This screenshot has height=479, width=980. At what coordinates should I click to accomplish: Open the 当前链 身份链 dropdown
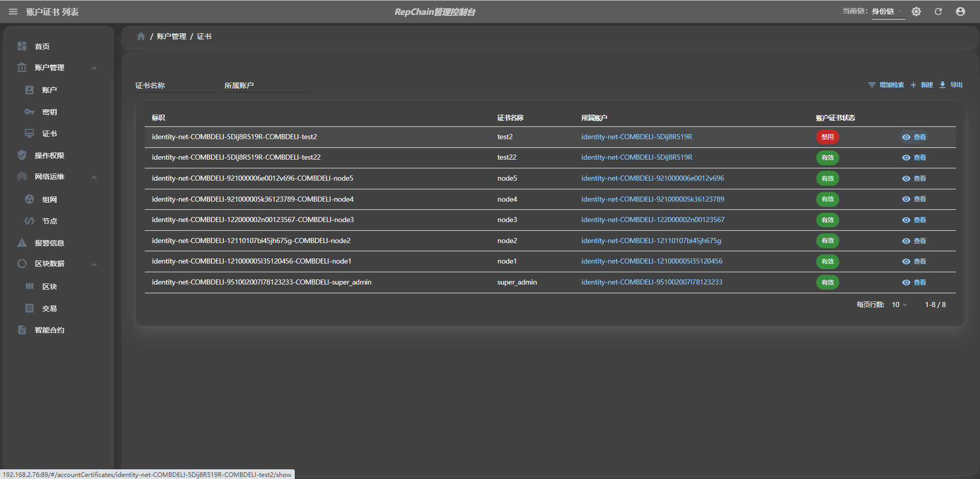(888, 11)
